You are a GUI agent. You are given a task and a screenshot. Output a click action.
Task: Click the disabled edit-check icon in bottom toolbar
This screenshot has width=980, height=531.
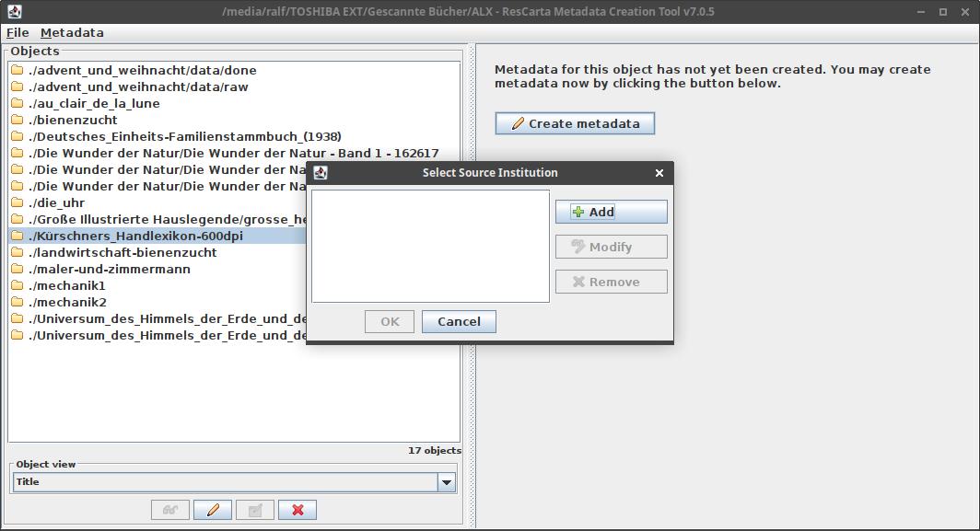click(x=255, y=510)
